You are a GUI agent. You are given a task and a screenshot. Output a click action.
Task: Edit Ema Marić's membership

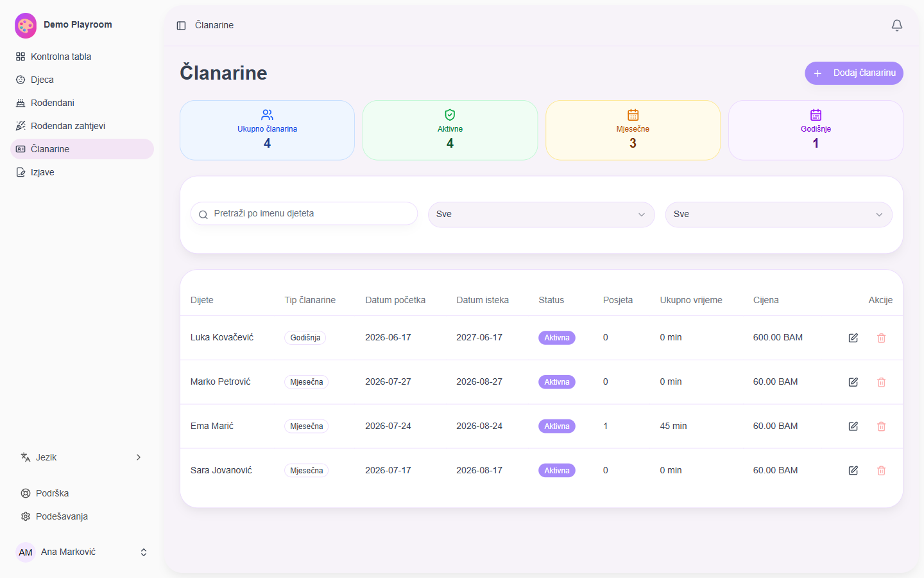853,426
